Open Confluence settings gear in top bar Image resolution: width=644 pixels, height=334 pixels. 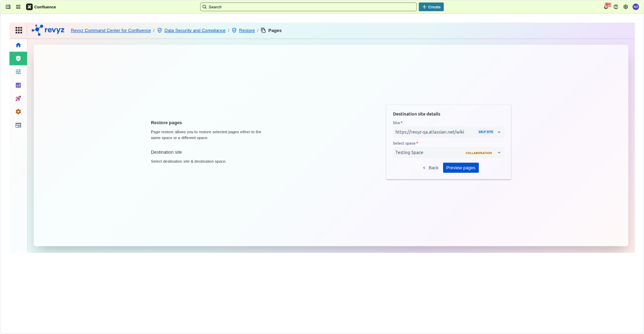coord(626,7)
